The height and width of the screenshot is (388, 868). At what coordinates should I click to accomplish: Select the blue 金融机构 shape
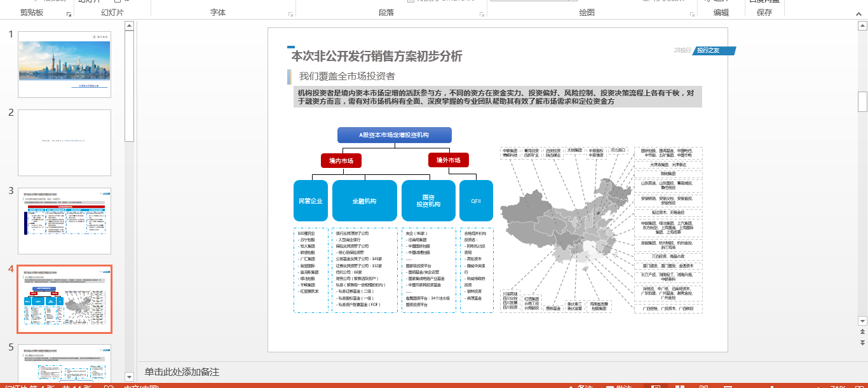click(x=365, y=201)
